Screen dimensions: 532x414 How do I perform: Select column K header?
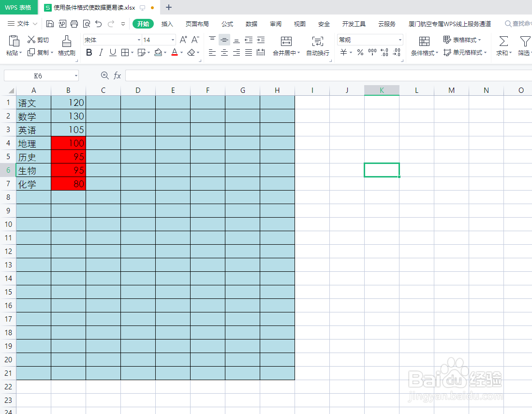[382, 90]
